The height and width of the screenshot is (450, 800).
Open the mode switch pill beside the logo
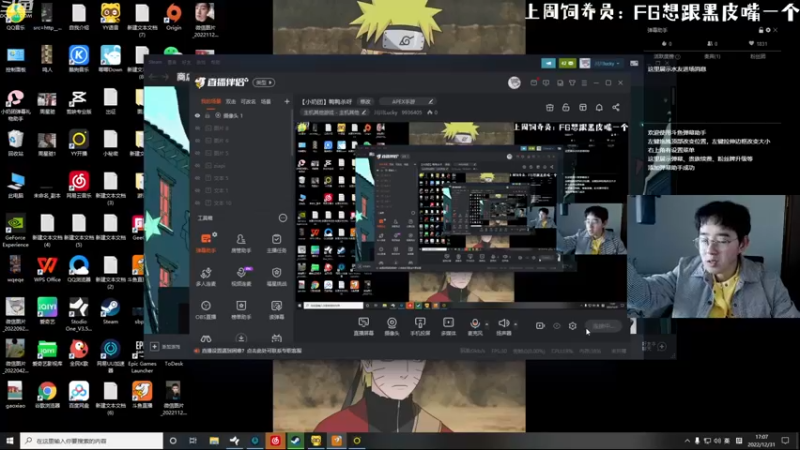(x=264, y=83)
